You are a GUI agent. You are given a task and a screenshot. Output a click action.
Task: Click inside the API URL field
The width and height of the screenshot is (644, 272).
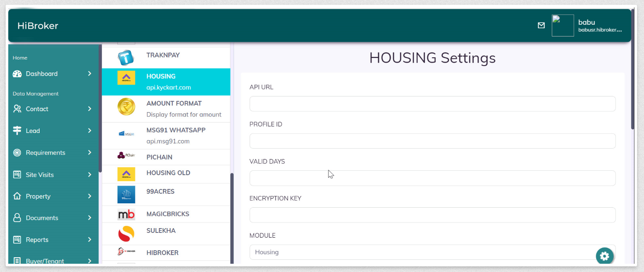pyautogui.click(x=432, y=103)
